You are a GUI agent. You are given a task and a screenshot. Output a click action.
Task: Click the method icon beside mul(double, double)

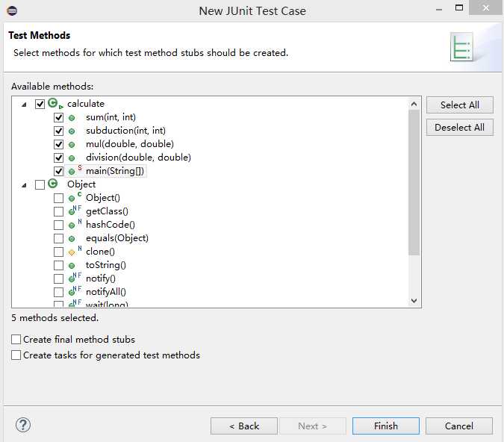(x=72, y=145)
